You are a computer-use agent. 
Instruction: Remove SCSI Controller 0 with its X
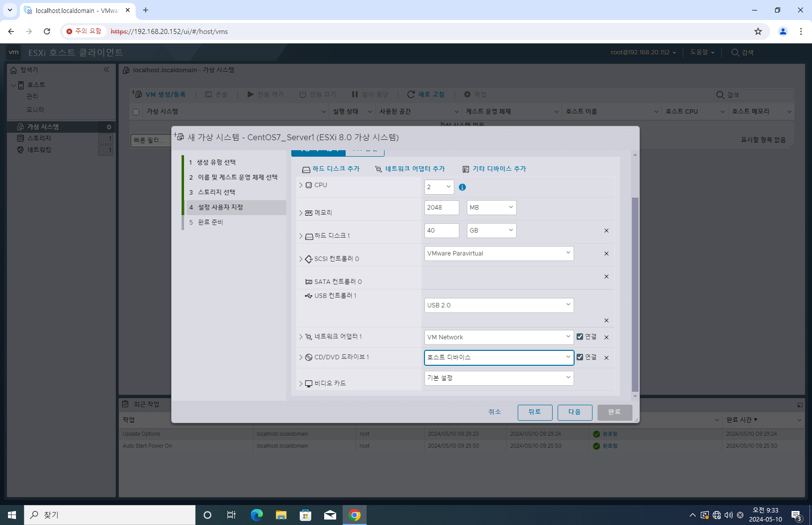(x=607, y=254)
